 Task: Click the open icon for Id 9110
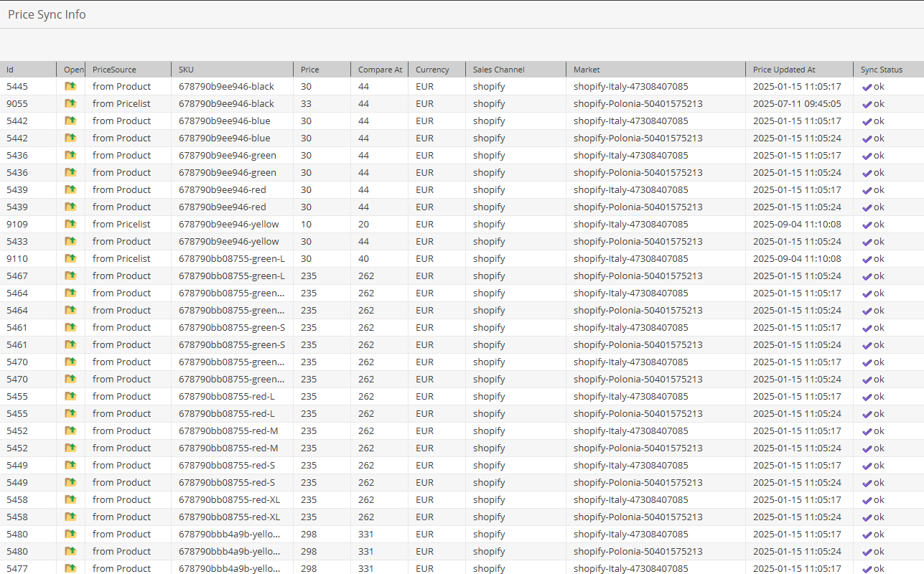(70, 258)
